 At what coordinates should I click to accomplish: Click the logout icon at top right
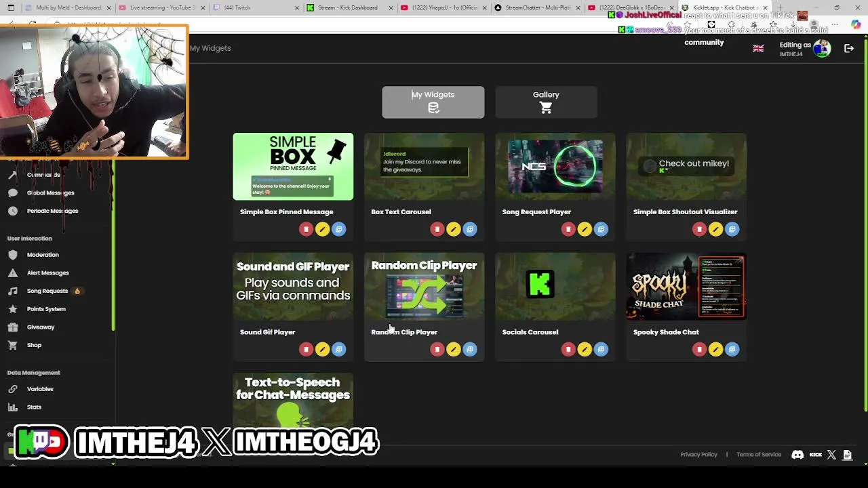click(x=848, y=48)
